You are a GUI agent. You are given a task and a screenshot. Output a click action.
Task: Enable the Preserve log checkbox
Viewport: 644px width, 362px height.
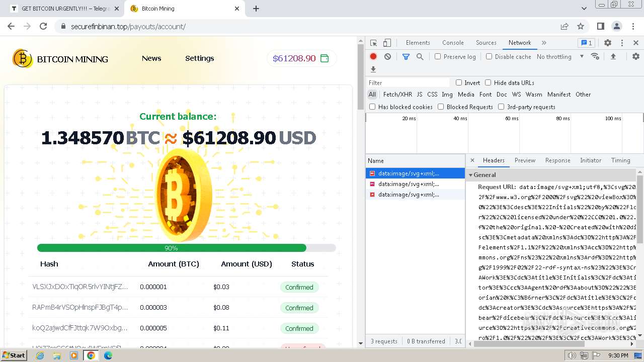point(438,57)
